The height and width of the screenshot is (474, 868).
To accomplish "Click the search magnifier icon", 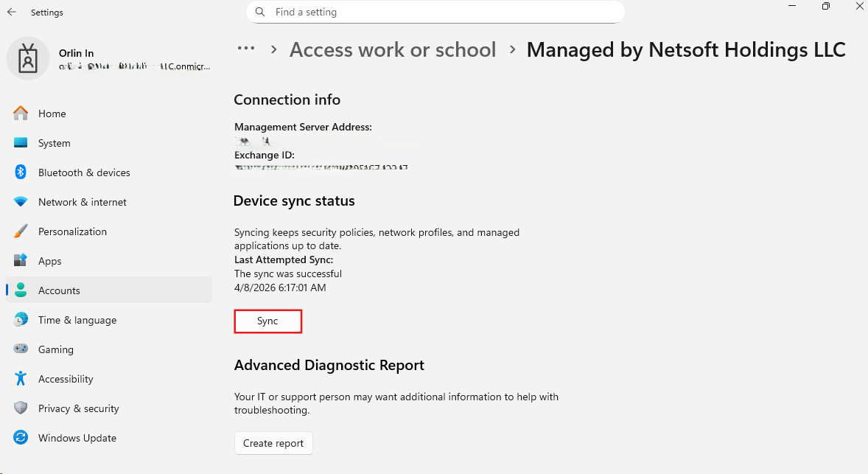I will point(260,13).
